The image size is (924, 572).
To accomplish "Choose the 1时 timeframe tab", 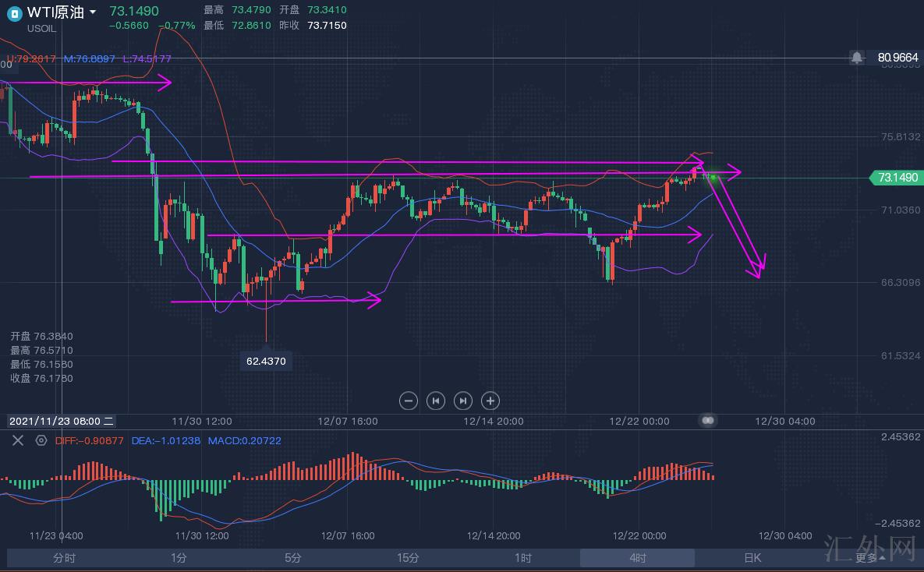I will [522, 557].
